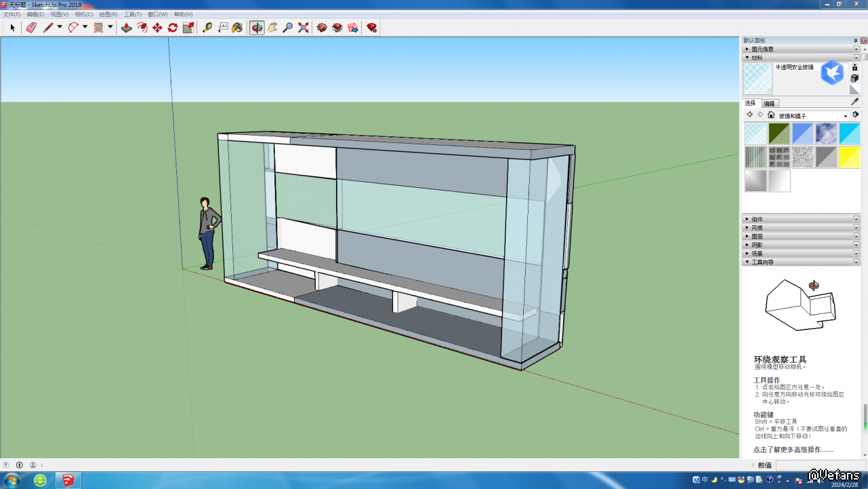Expand the 图层 layers panel
Image resolution: width=868 pixels, height=489 pixels.
pyautogui.click(x=757, y=236)
